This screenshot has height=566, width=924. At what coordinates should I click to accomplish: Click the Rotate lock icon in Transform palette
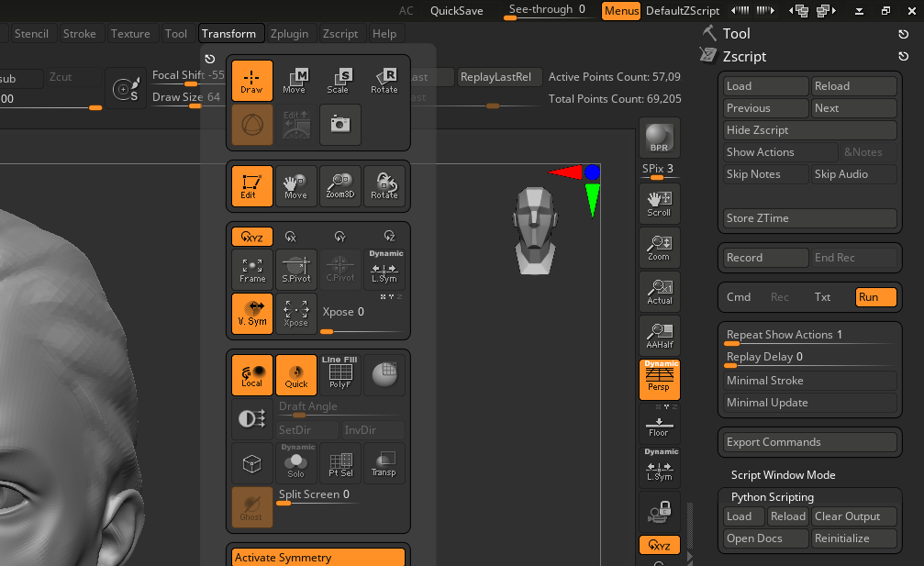pyautogui.click(x=384, y=186)
